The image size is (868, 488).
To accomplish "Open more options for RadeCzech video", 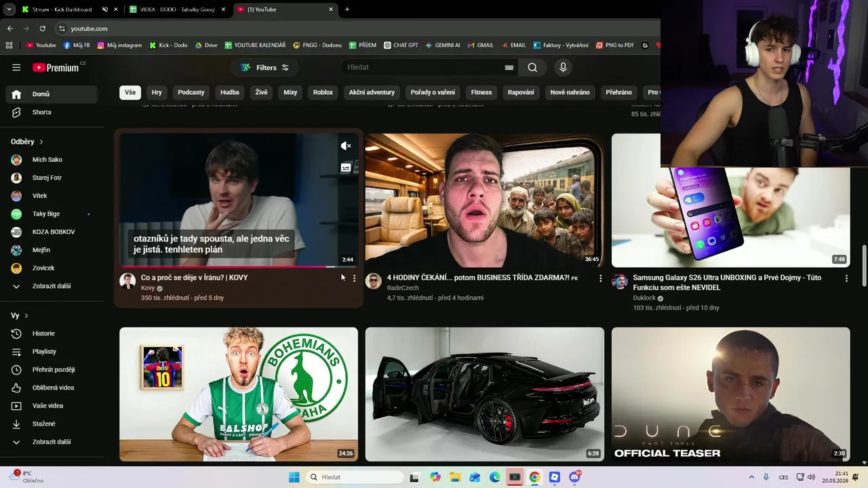I will pos(600,279).
